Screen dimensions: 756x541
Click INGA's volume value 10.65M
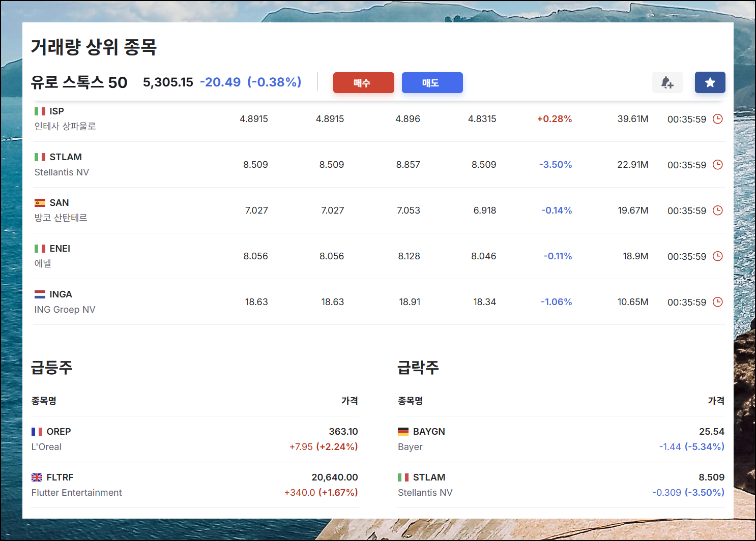633,302
